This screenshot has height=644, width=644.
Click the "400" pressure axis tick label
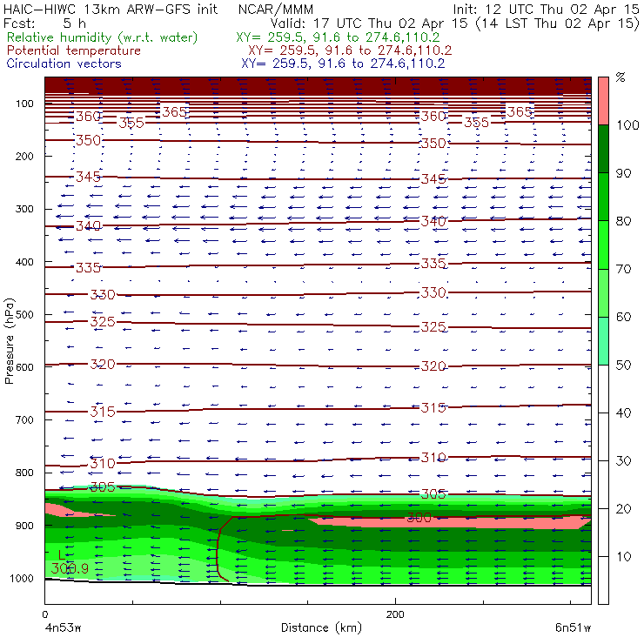[24, 262]
